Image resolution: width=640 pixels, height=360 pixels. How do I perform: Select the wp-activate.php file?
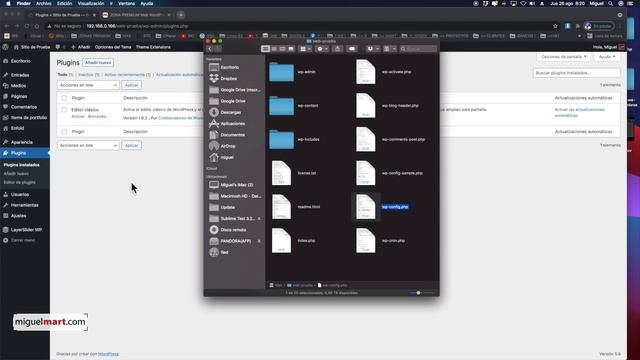coord(366,72)
